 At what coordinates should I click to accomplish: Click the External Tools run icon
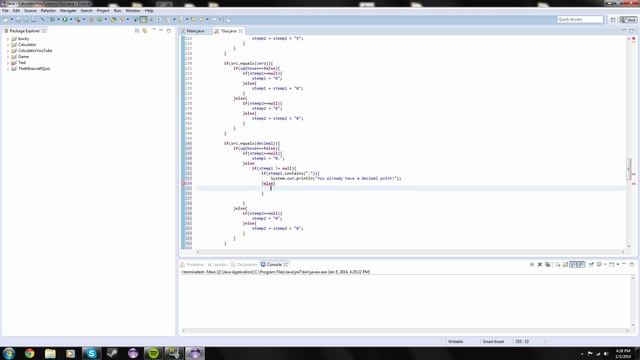(78, 20)
